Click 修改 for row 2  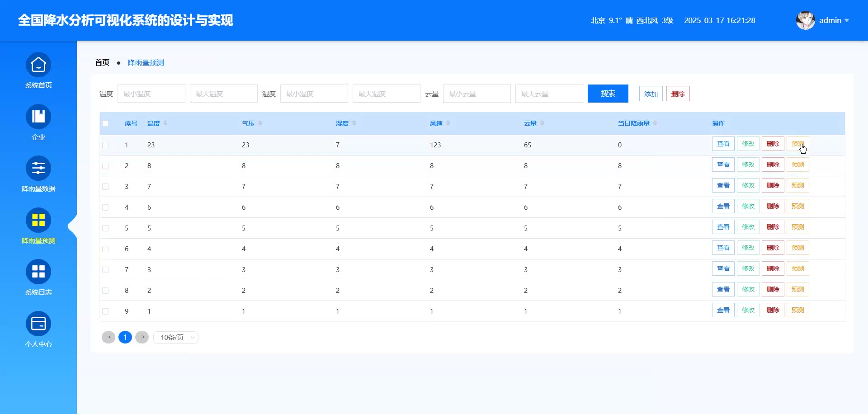[748, 165]
